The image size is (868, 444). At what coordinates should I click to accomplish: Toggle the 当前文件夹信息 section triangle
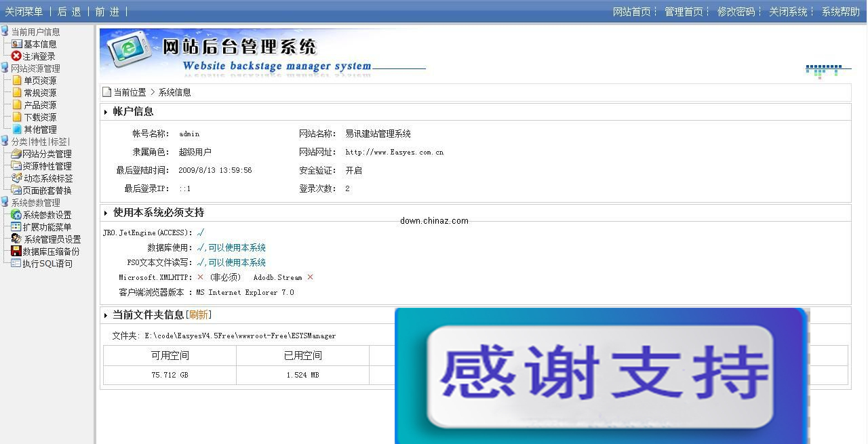coord(106,315)
